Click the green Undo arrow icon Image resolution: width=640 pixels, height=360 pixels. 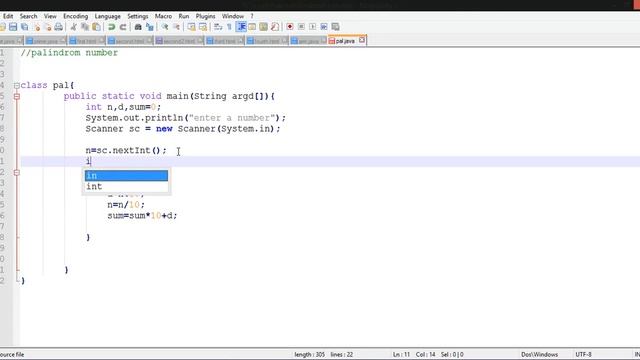(111, 27)
